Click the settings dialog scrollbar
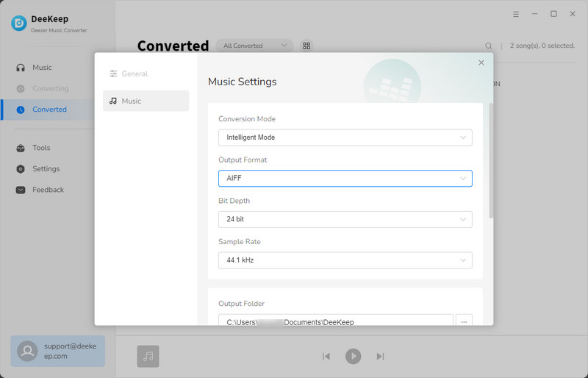The image size is (588, 378). [491, 160]
